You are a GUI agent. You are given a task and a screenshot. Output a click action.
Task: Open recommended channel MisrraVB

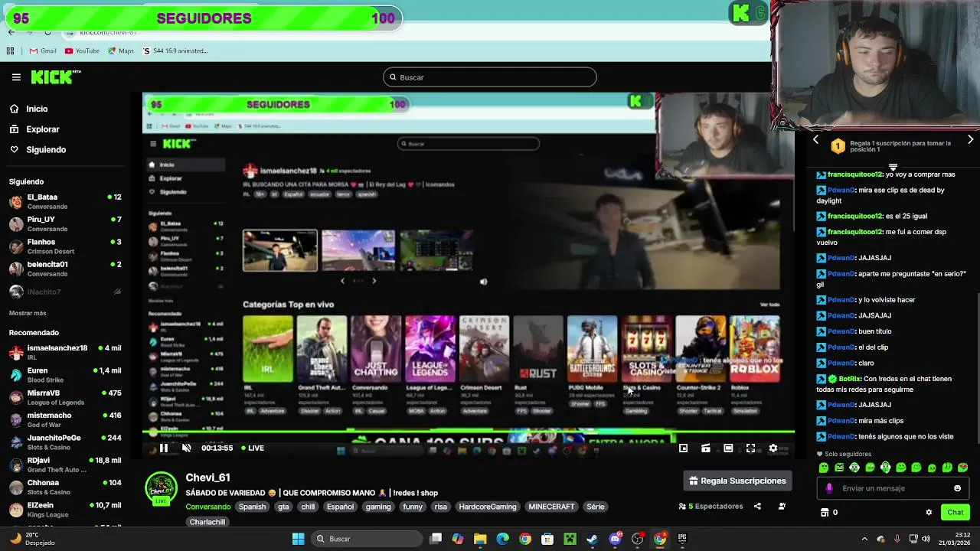[x=65, y=397]
